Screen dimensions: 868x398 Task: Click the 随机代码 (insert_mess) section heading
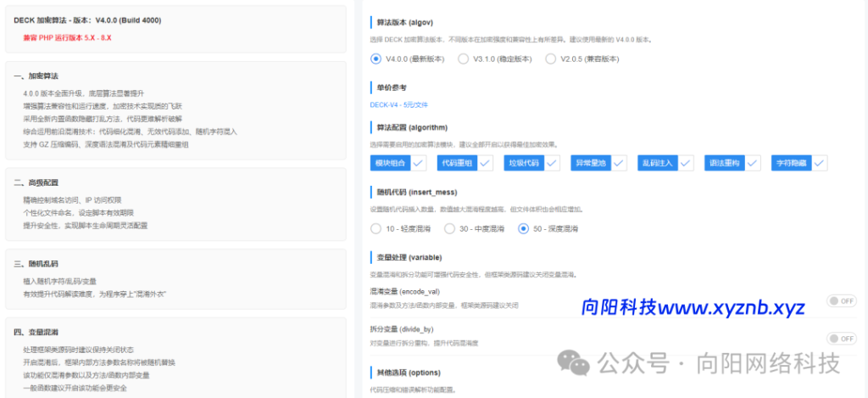coord(416,192)
